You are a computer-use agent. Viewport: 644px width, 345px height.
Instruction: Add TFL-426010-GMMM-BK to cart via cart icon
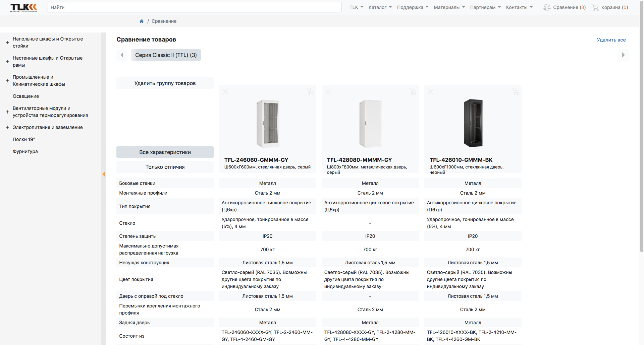516,91
